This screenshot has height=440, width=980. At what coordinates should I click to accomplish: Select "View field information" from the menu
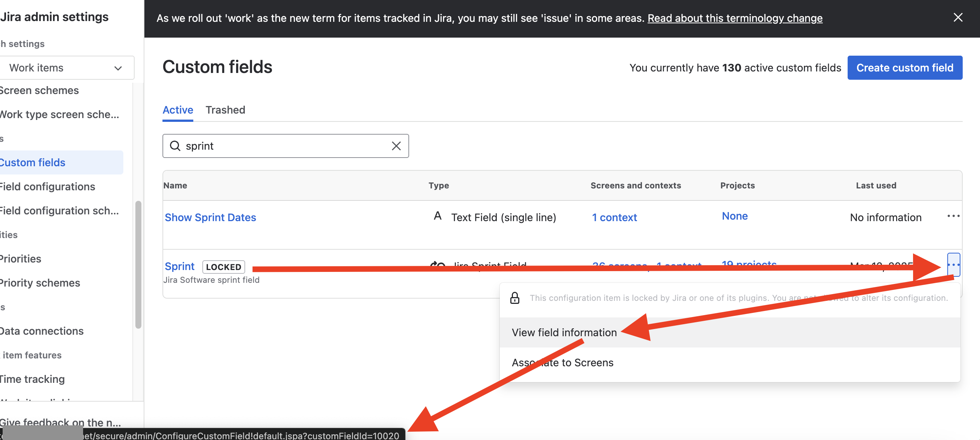564,332
